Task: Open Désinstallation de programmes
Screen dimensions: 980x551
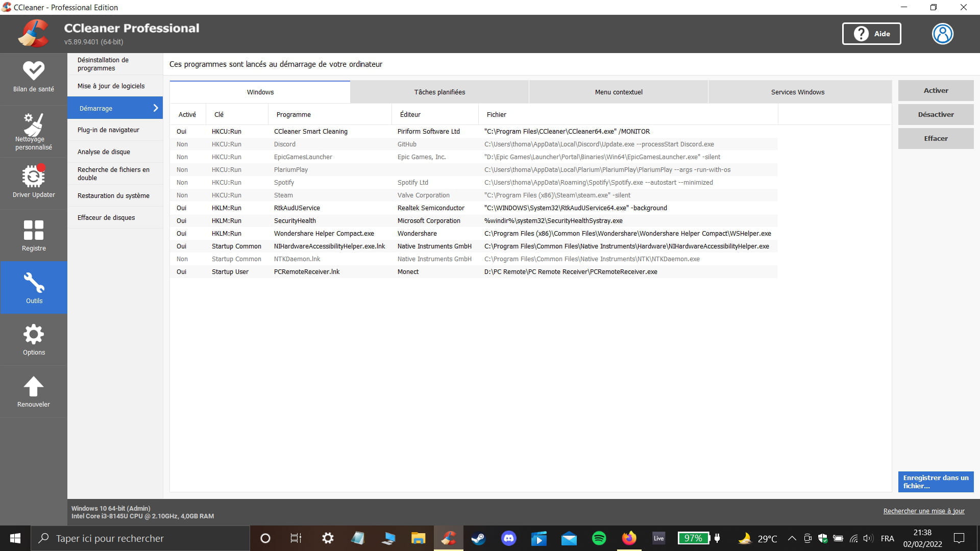Action: click(x=115, y=64)
